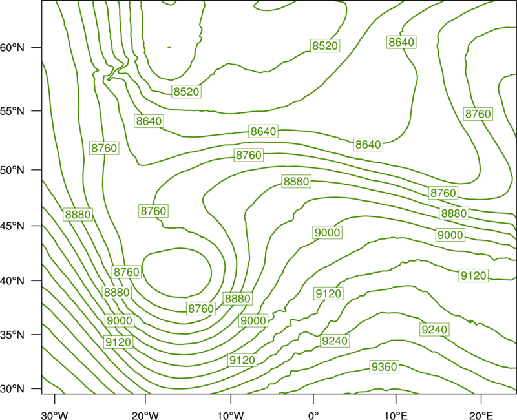Click the 10°W longitude axis label
The image size is (517, 420).
point(231,415)
